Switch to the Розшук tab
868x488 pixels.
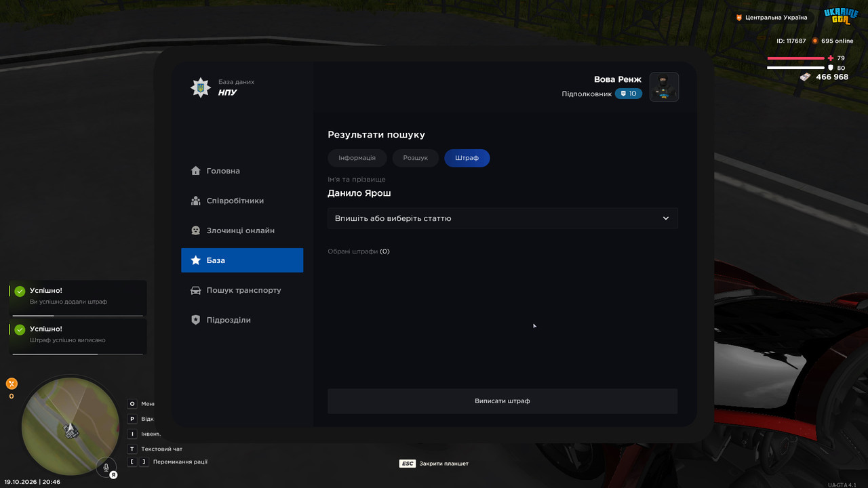coord(415,158)
